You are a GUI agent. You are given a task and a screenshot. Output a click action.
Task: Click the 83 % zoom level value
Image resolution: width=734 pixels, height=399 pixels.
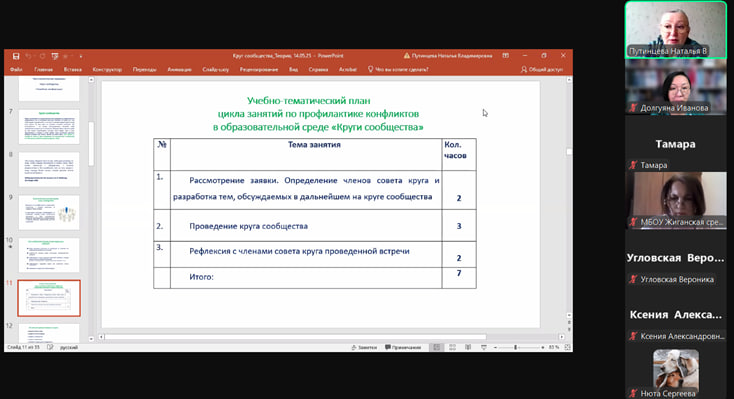[554, 347]
